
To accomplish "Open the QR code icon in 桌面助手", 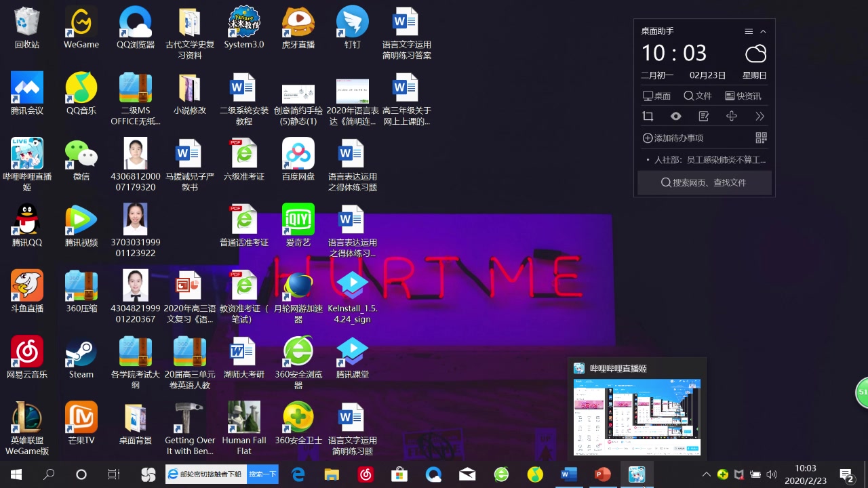I will coord(761,138).
